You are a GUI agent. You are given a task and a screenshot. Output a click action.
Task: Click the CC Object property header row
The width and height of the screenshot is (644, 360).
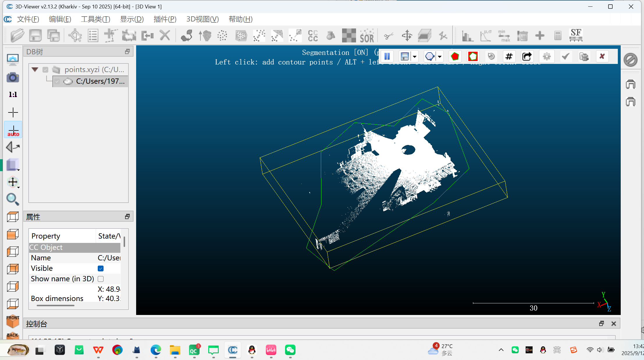pos(74,248)
